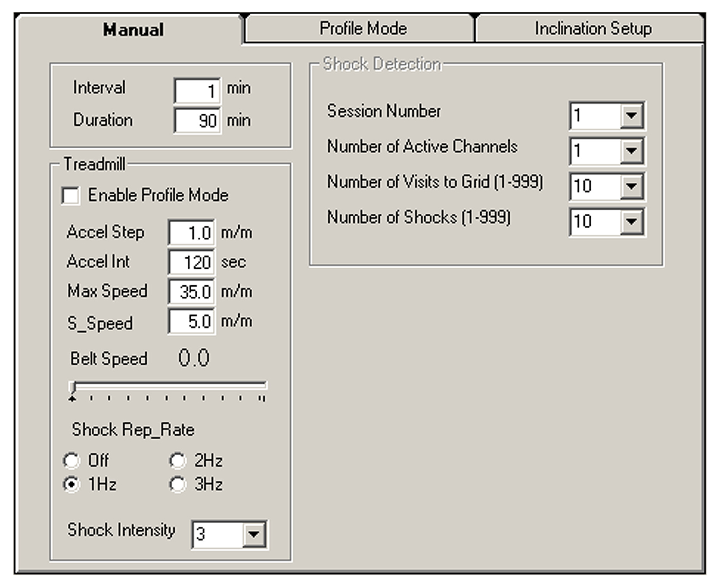Select 2Hz shock repetition rate

point(177,461)
